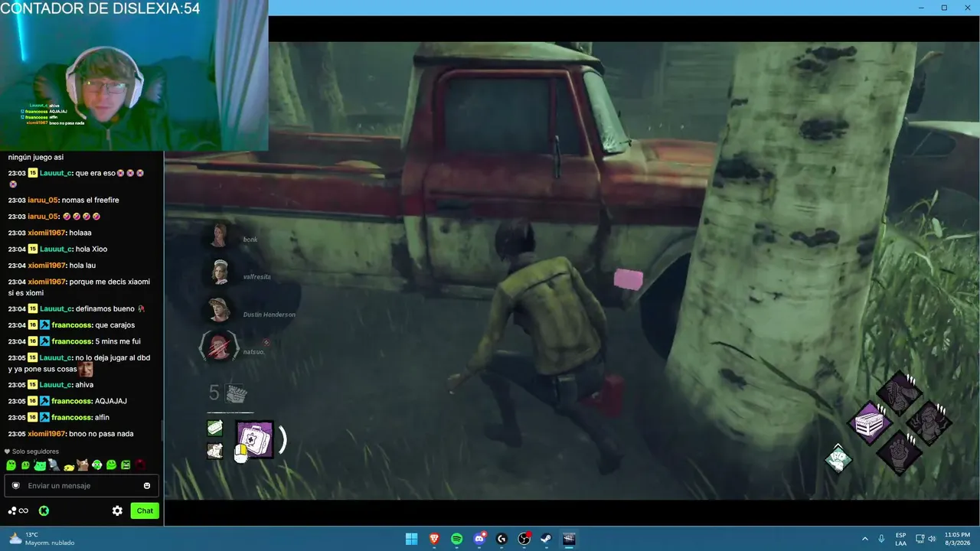Click the generators remaining icon
Viewport: 980px width, 551px height.
[x=236, y=393]
